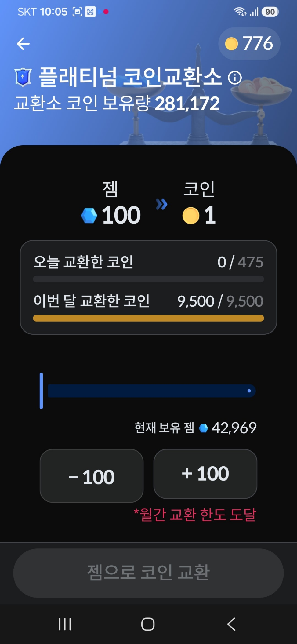Tap the 이번 달 교환한 코인 progress bar
The height and width of the screenshot is (644, 297).
tap(148, 318)
